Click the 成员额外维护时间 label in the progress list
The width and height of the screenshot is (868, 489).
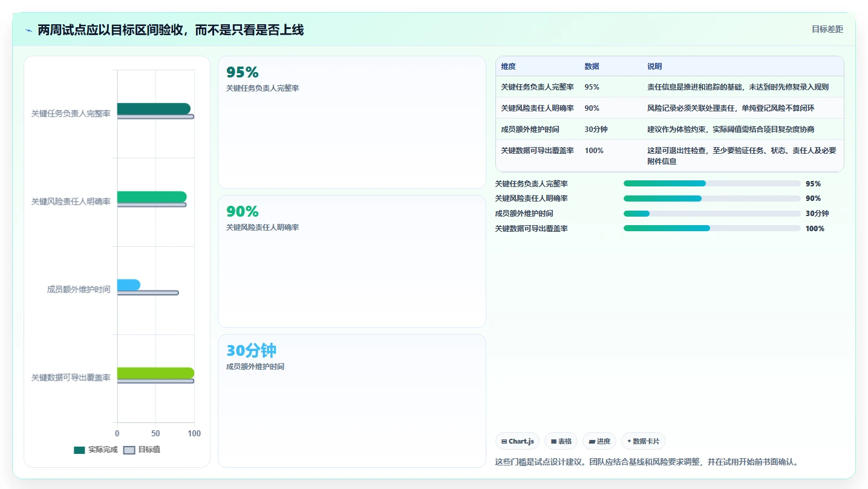tap(524, 214)
